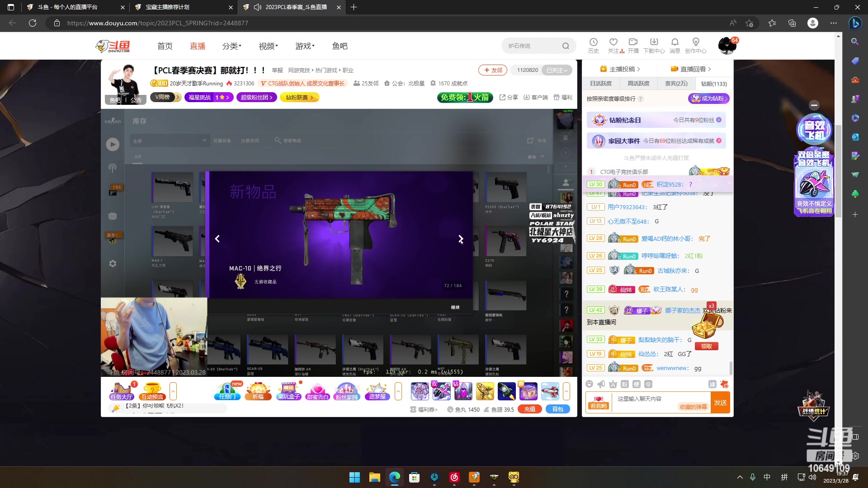Open the 任务大厅 task hall icon

(121, 391)
